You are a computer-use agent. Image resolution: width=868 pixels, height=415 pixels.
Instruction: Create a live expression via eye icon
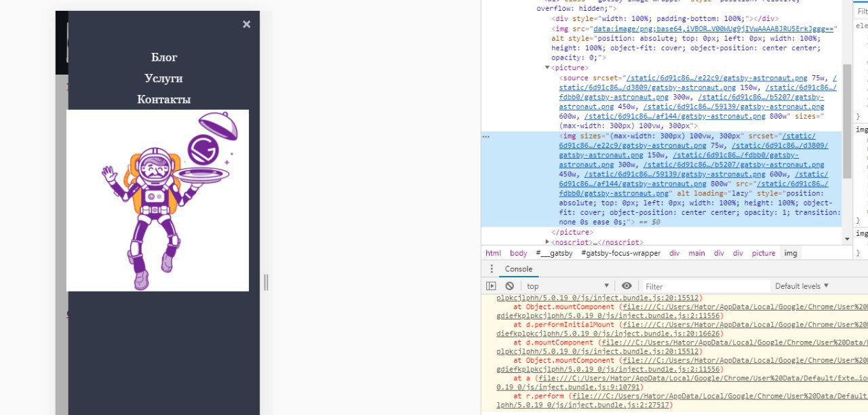(627, 286)
